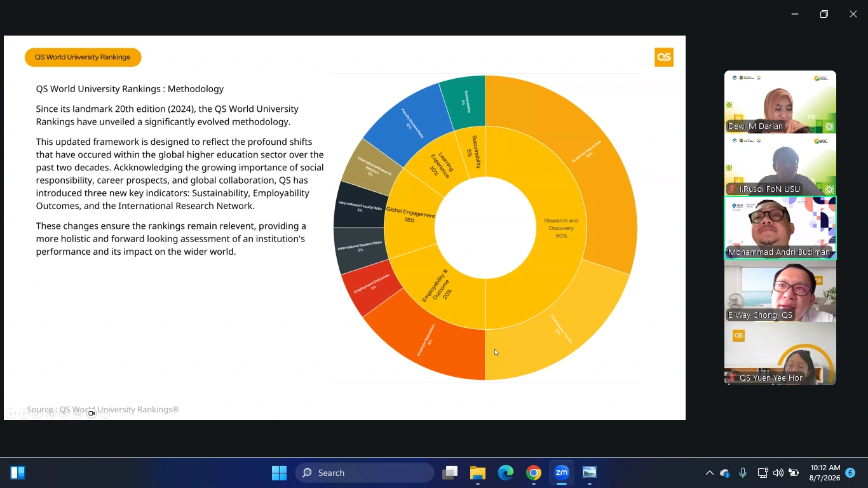Select the green outer Sustainability segment
This screenshot has height=488, width=868.
(466, 102)
